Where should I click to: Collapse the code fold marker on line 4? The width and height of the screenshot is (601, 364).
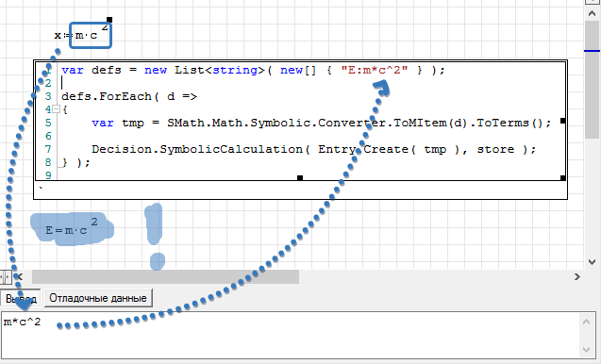tap(56, 109)
